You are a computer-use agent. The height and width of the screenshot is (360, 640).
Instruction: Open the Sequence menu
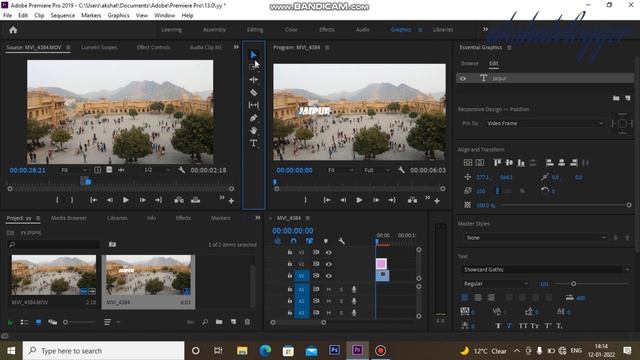click(x=62, y=16)
